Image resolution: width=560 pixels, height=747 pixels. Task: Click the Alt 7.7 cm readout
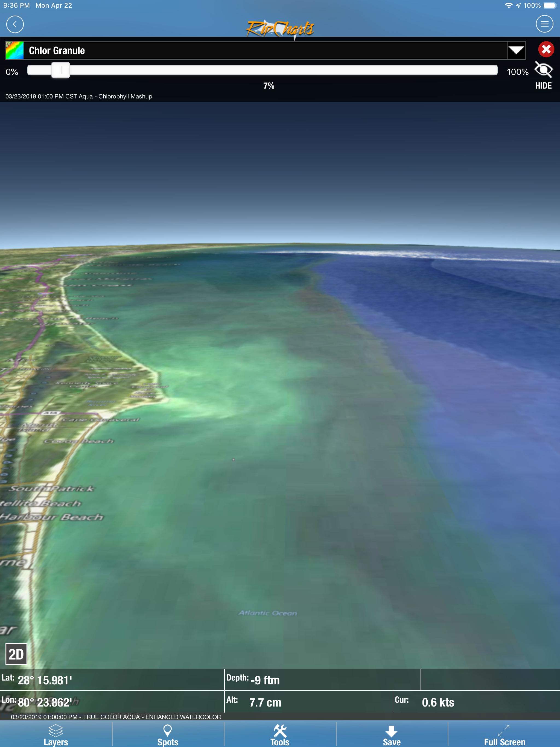[x=254, y=702]
